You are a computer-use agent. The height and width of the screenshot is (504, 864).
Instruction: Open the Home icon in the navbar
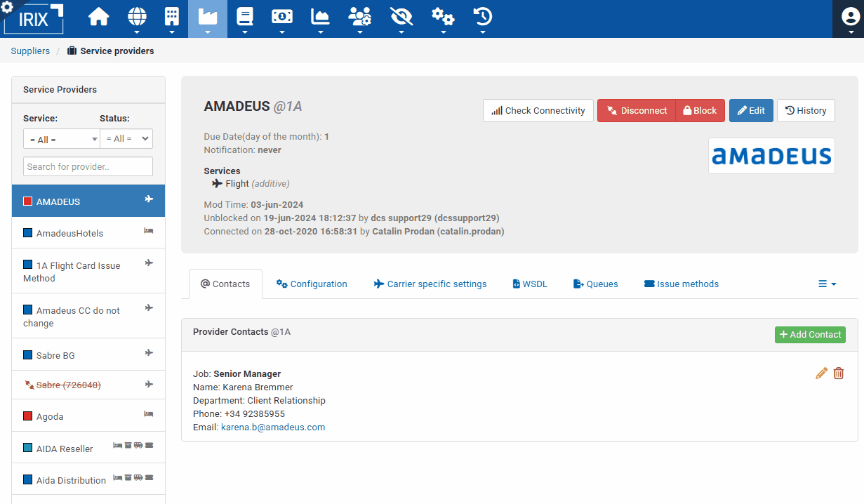98,15
